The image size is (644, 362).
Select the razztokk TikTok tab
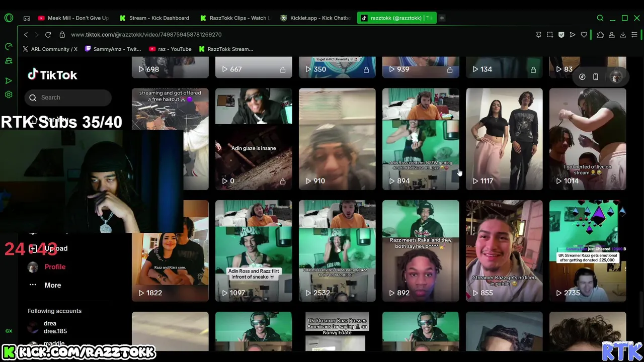[396, 18]
